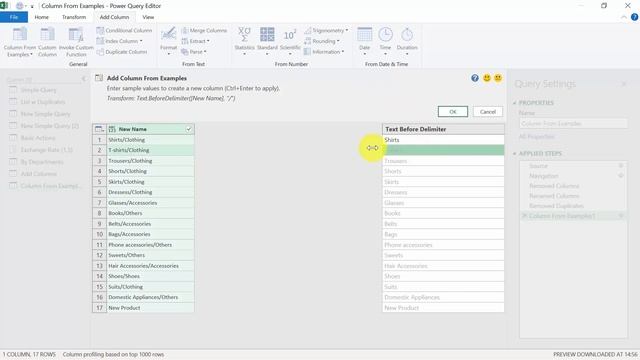640x360 pixels.
Task: Open table menu icon in grid corner
Action: [x=99, y=129]
